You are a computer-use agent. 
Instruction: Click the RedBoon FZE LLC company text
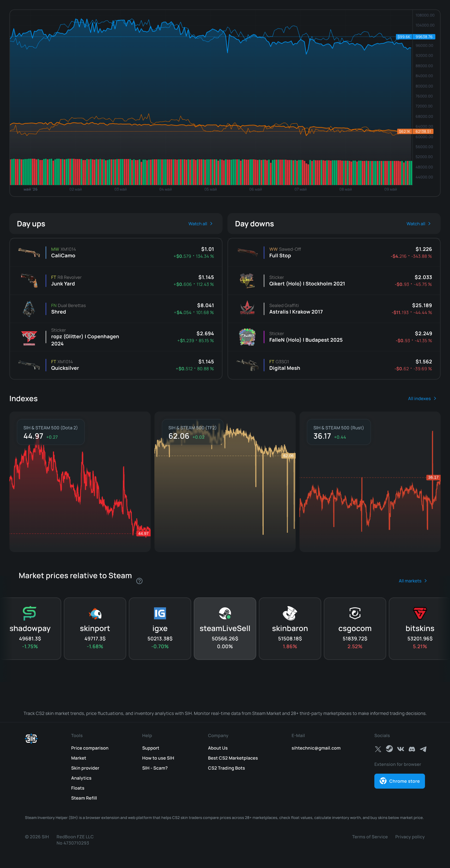[75, 837]
